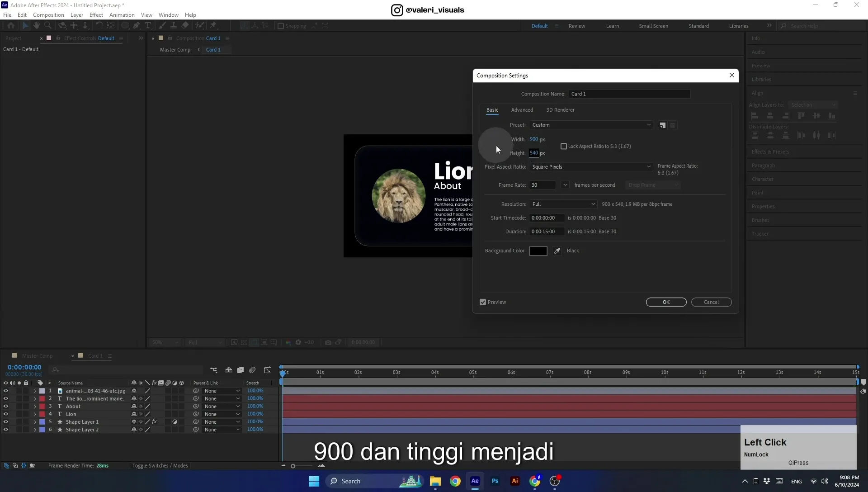868x492 pixels.
Task: Enable Lock Aspect Ratio checkbox
Action: coord(564,147)
